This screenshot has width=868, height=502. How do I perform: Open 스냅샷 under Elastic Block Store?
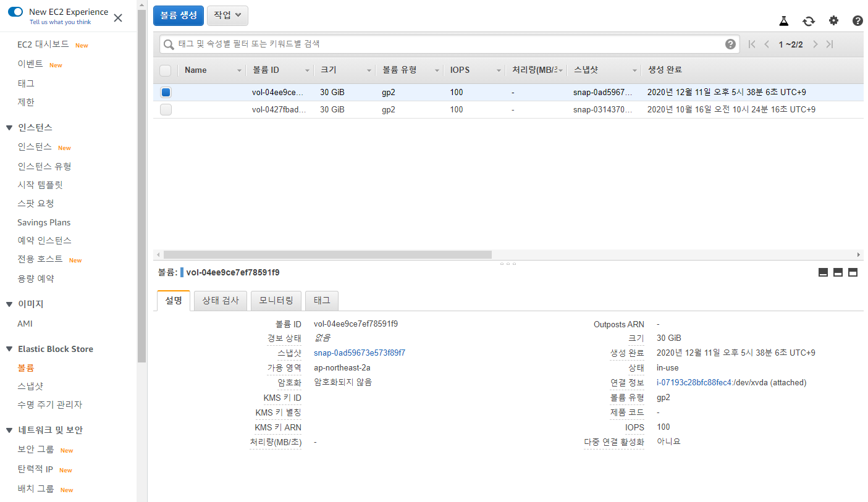tap(30, 386)
